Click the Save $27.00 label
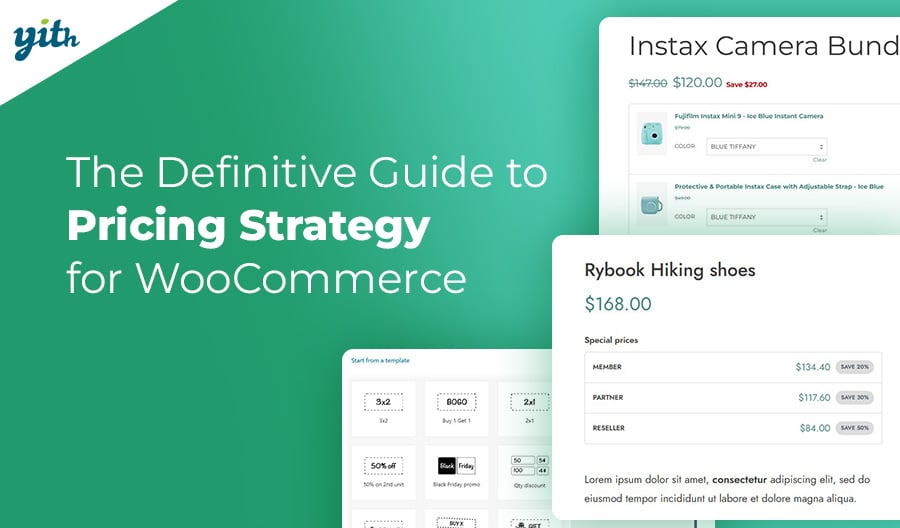Image resolution: width=900 pixels, height=528 pixels. [x=746, y=84]
